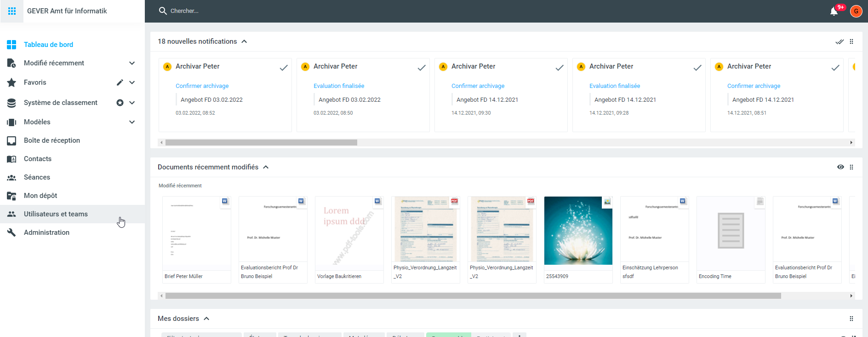Click the Mes dossiers widget options icon
Image resolution: width=868 pixels, height=337 pixels.
tap(851, 319)
